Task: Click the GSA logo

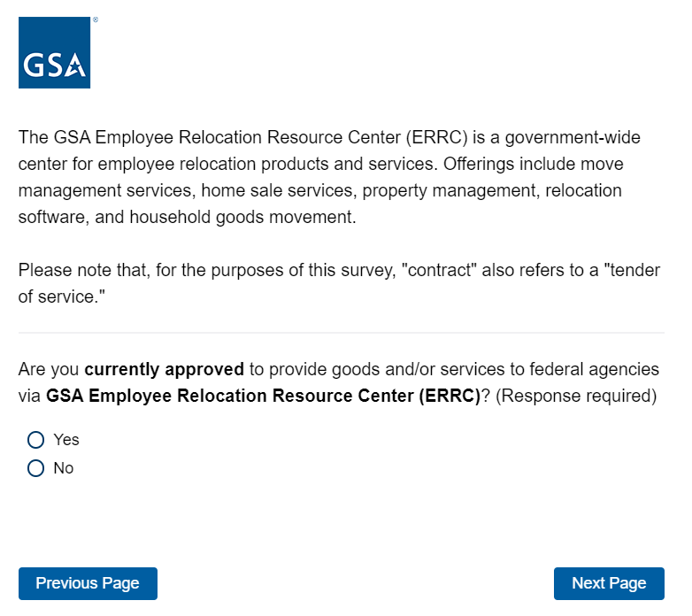Action: click(54, 52)
